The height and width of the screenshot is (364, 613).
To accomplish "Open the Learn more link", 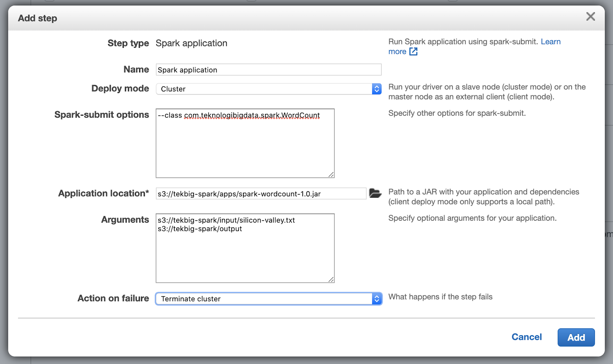I will (551, 42).
